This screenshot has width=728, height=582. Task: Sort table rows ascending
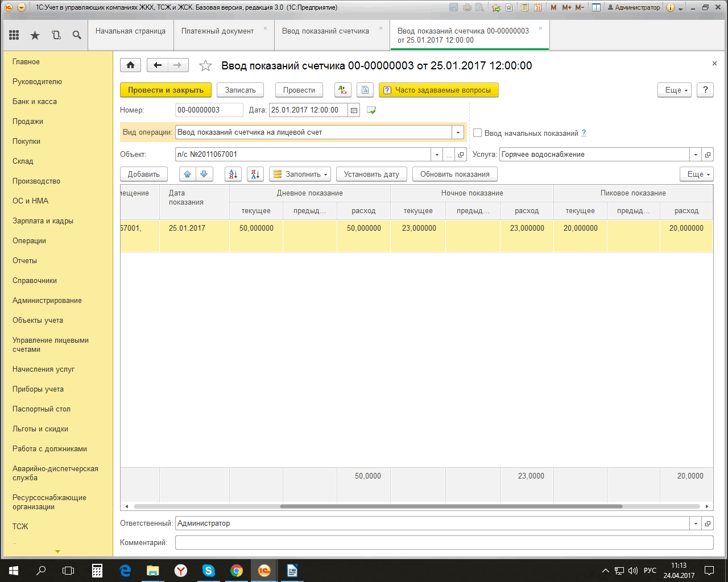(x=233, y=174)
